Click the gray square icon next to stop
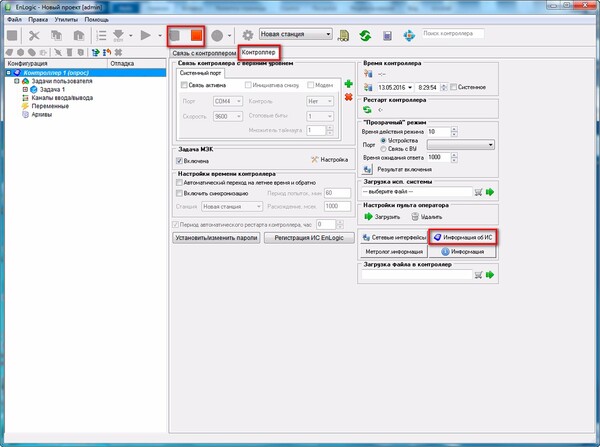The width and height of the screenshot is (600, 447). coord(175,36)
